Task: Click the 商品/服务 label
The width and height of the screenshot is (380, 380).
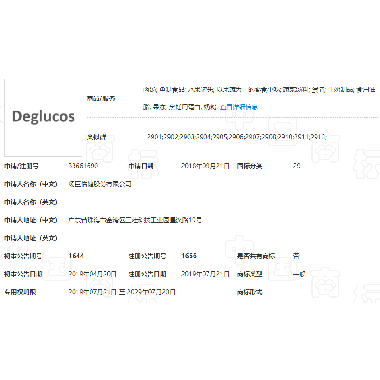Action: 101,98
